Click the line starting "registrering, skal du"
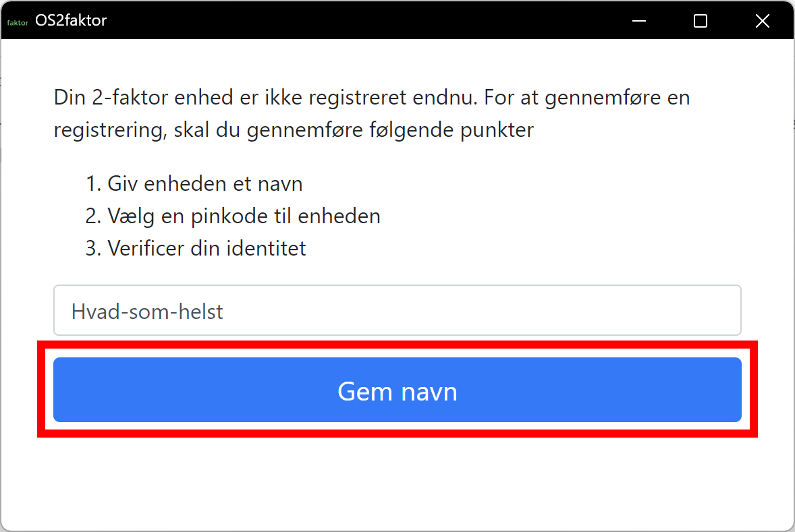The width and height of the screenshot is (795, 532). [x=294, y=129]
